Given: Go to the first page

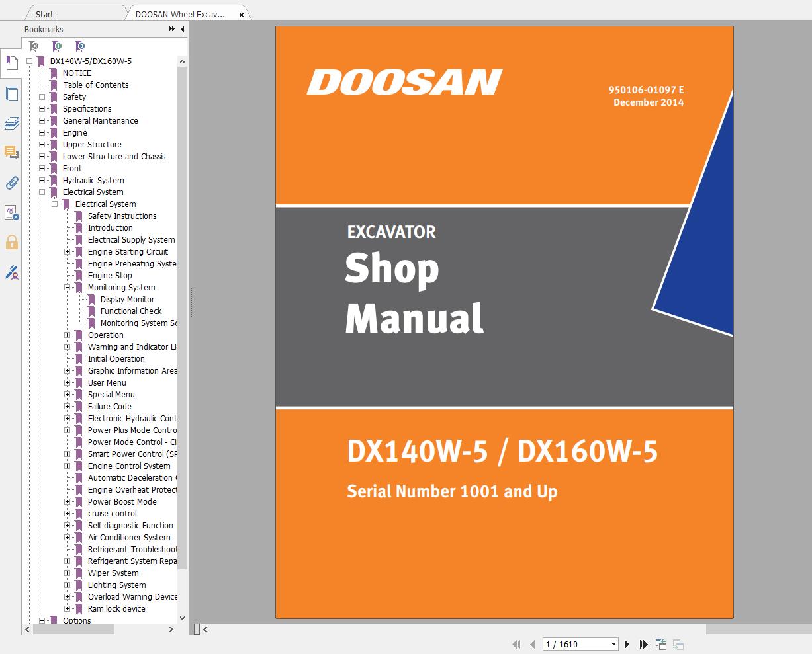Looking at the screenshot, I should pos(517,644).
